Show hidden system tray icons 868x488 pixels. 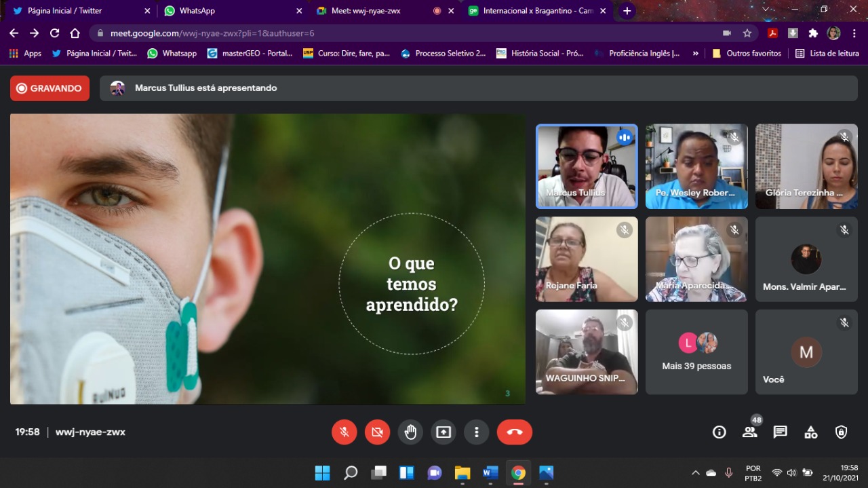pos(695,472)
